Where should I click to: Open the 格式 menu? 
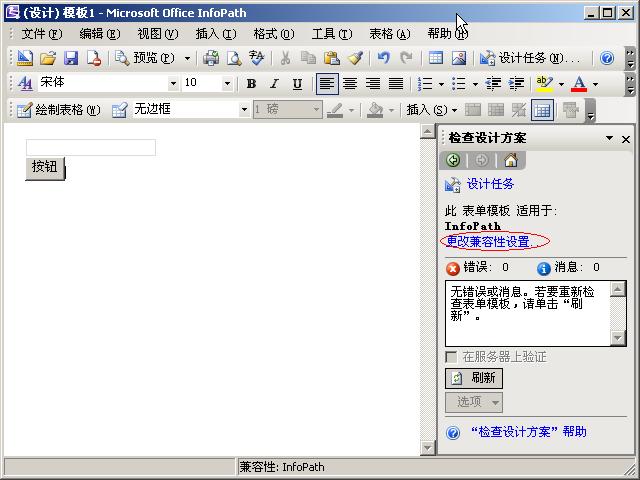pos(273,33)
